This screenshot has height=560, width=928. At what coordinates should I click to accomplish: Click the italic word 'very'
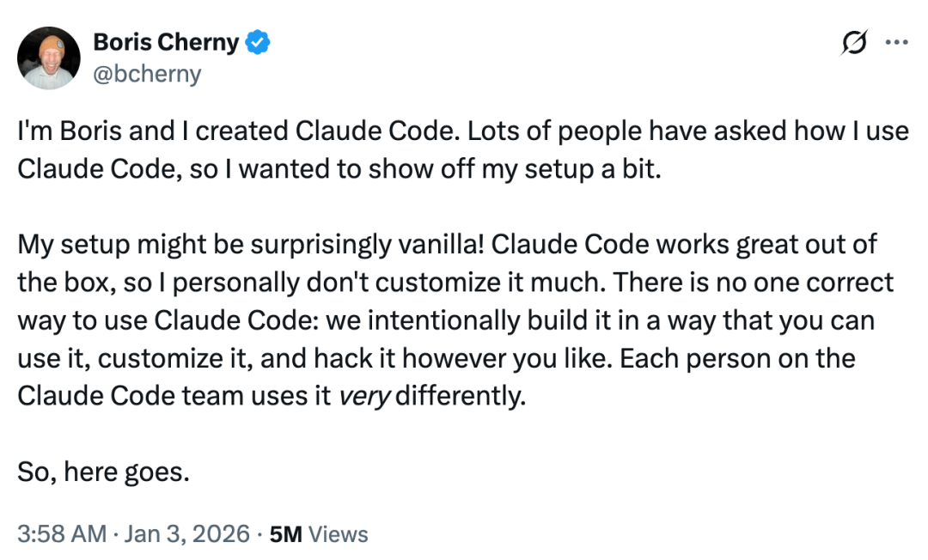coord(364,396)
